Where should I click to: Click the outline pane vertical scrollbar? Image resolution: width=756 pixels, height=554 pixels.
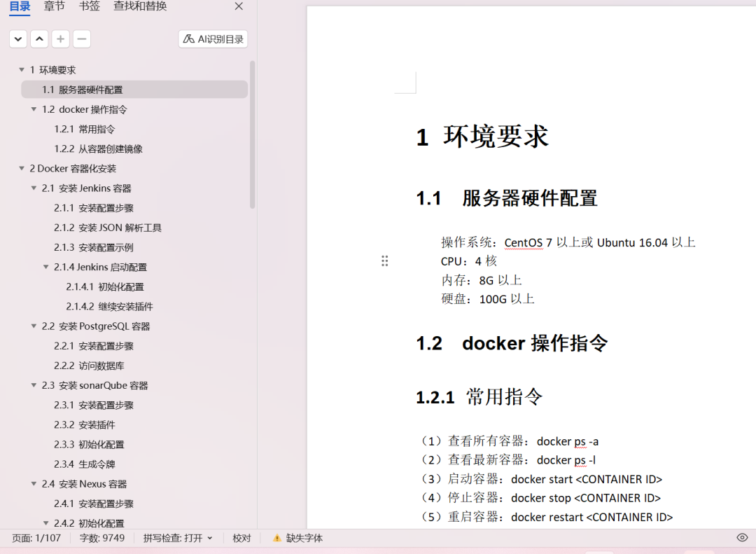coord(252,134)
